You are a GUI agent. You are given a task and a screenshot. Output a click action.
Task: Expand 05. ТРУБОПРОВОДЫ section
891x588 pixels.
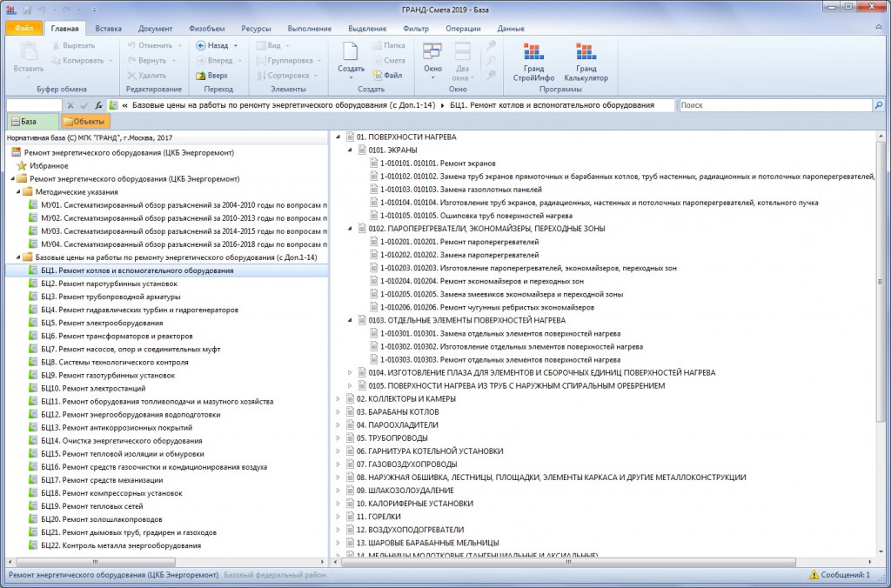click(338, 438)
